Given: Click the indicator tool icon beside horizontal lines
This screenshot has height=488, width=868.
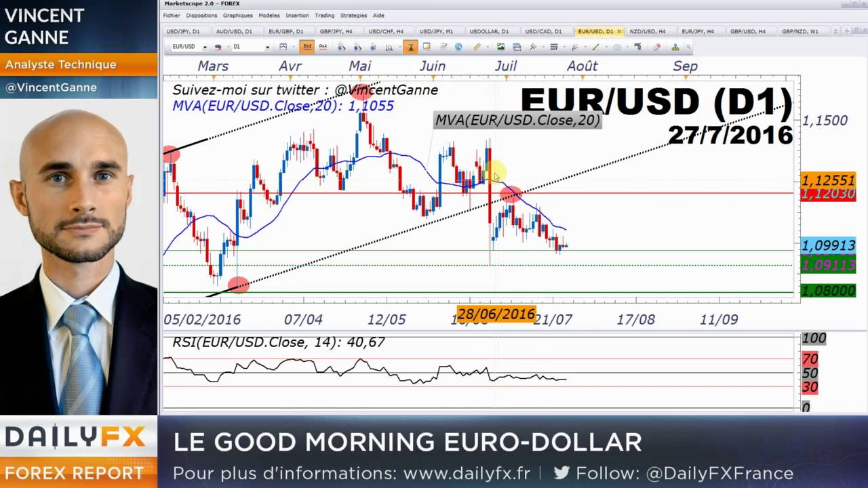Looking at the screenshot, I should pyautogui.click(x=533, y=47).
